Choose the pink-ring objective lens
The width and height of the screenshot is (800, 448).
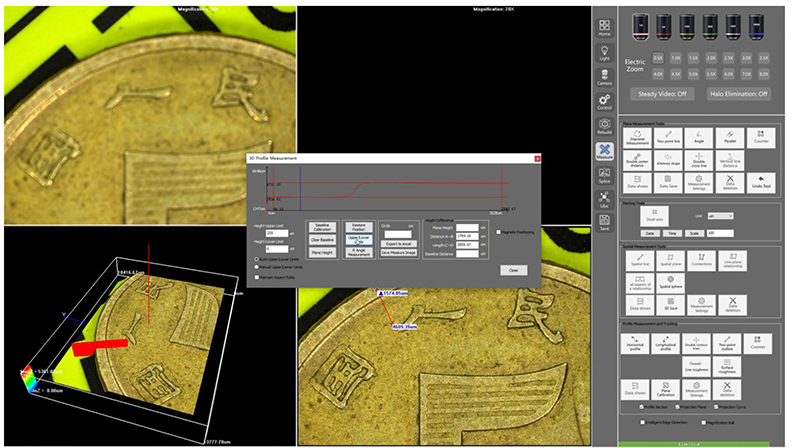click(x=640, y=27)
